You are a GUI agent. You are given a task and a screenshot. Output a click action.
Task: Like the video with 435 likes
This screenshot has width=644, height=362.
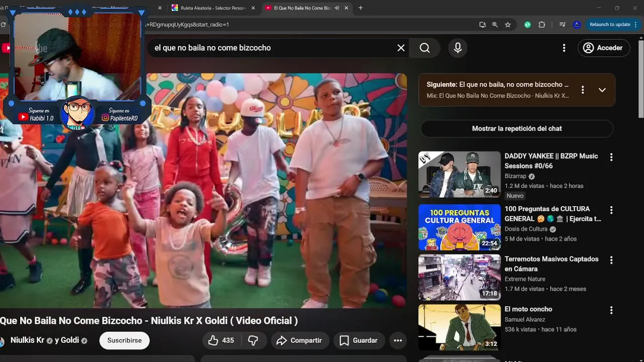(221, 340)
